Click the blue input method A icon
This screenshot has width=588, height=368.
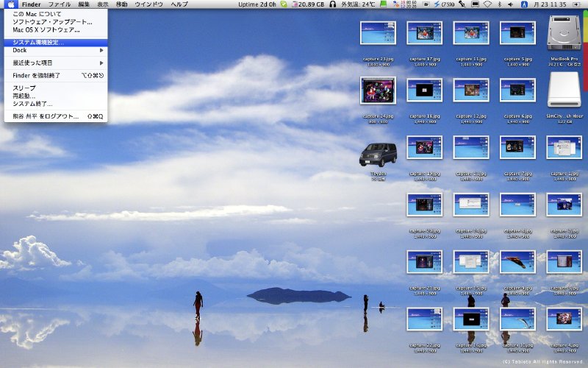coord(525,4)
